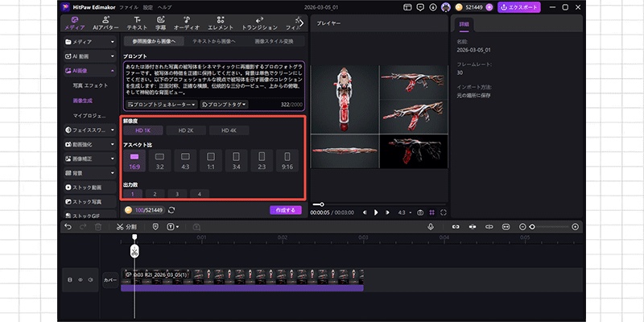Viewport: 644px width, 322px height.
Task: Click the layout switch icon in title bar
Action: click(407, 7)
